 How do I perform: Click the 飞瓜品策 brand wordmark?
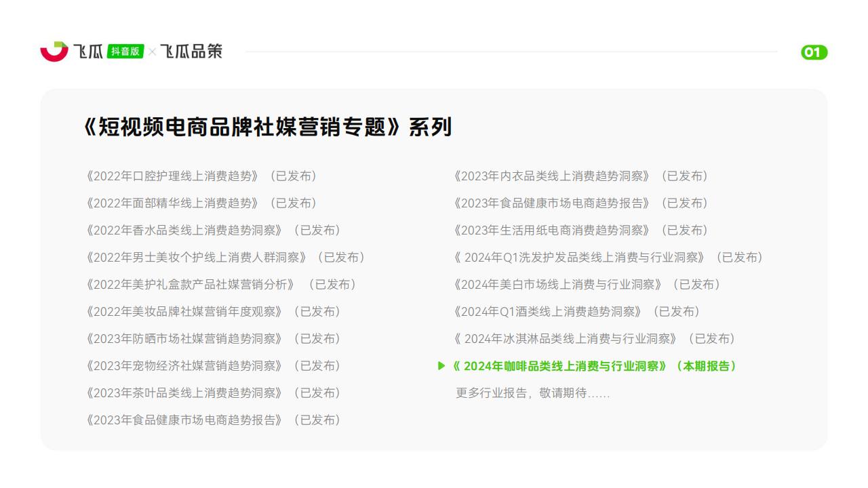click(191, 52)
